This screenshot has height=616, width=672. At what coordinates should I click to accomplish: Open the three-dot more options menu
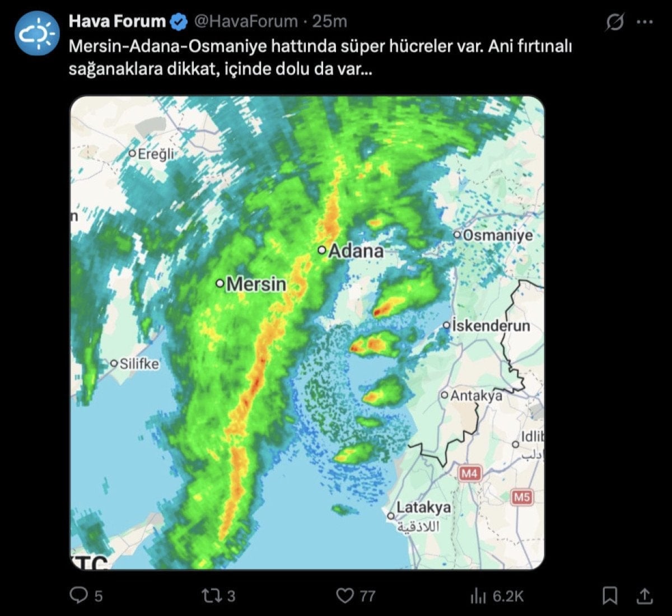click(645, 22)
